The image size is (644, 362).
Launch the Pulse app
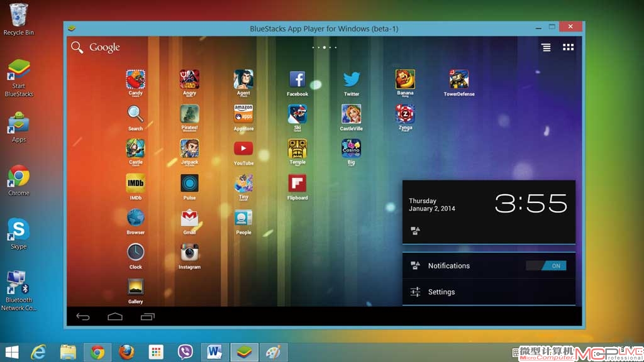pyautogui.click(x=189, y=183)
